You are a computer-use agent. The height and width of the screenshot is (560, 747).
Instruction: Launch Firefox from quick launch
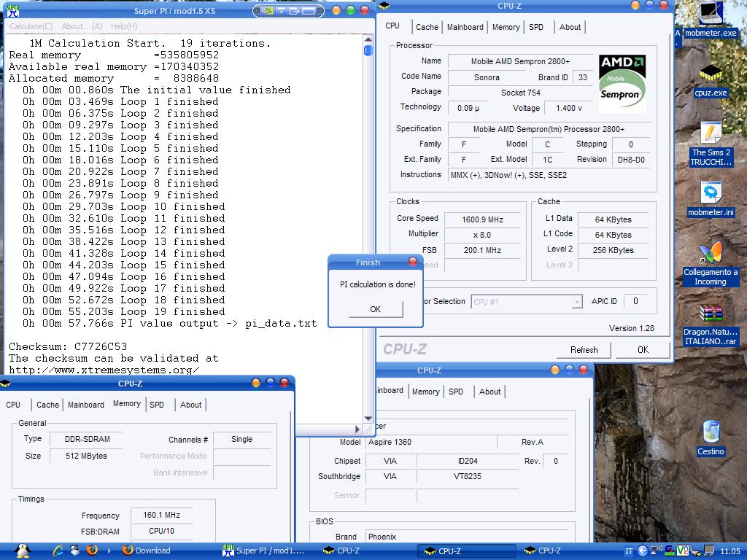pyautogui.click(x=92, y=551)
